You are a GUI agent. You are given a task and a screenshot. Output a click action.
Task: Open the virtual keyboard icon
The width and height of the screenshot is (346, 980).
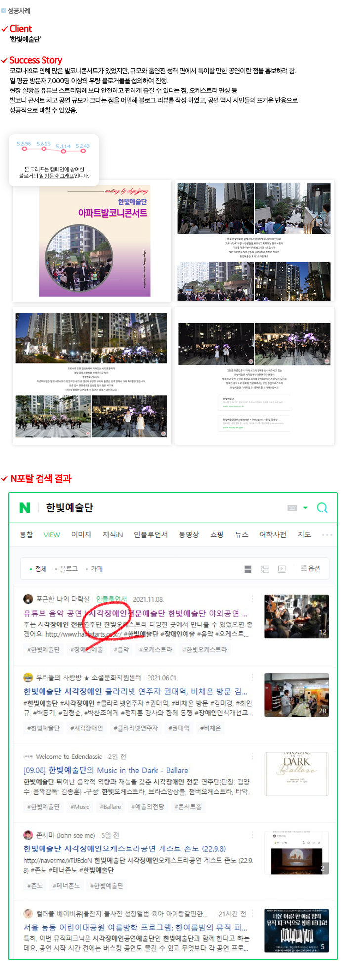pyautogui.click(x=292, y=508)
